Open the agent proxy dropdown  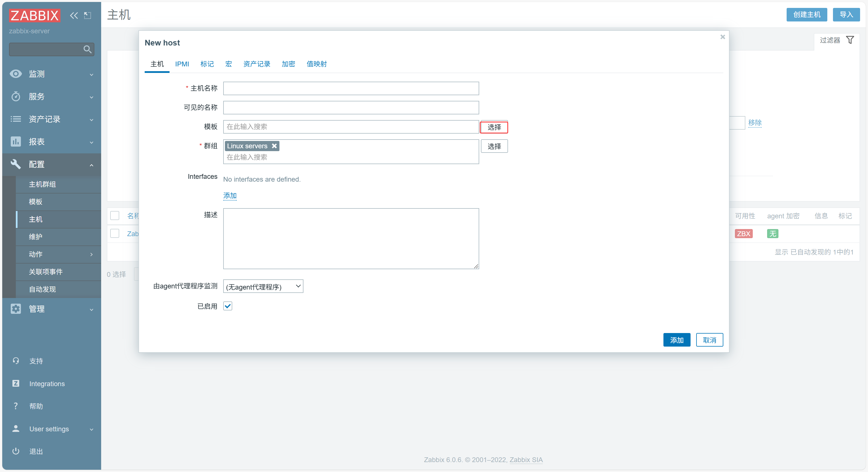tap(263, 286)
